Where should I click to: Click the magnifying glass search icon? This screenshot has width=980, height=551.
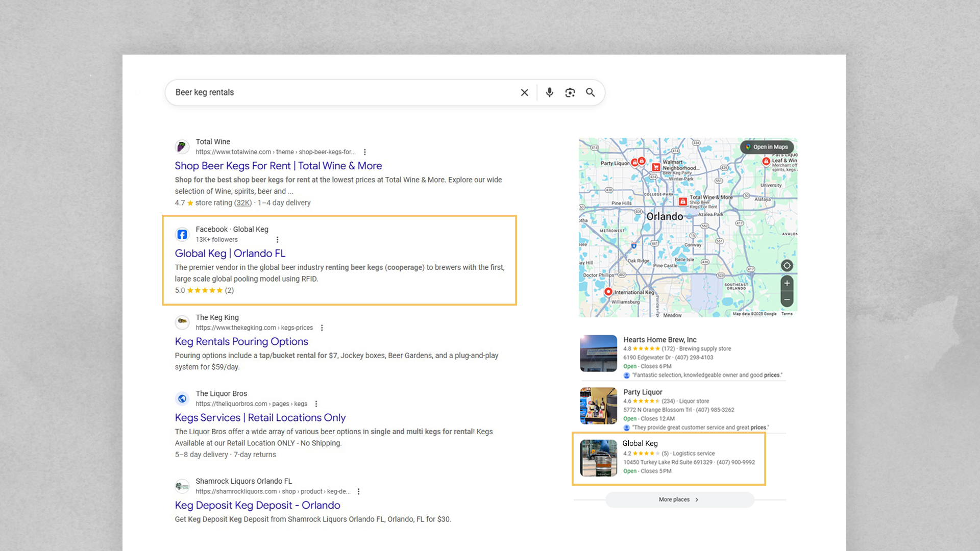(590, 92)
